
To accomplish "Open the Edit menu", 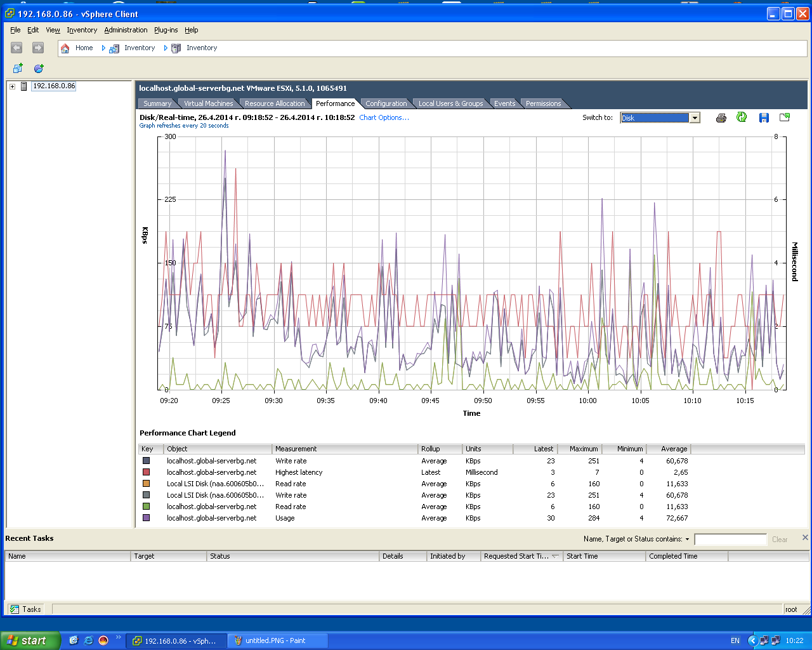I will [33, 30].
